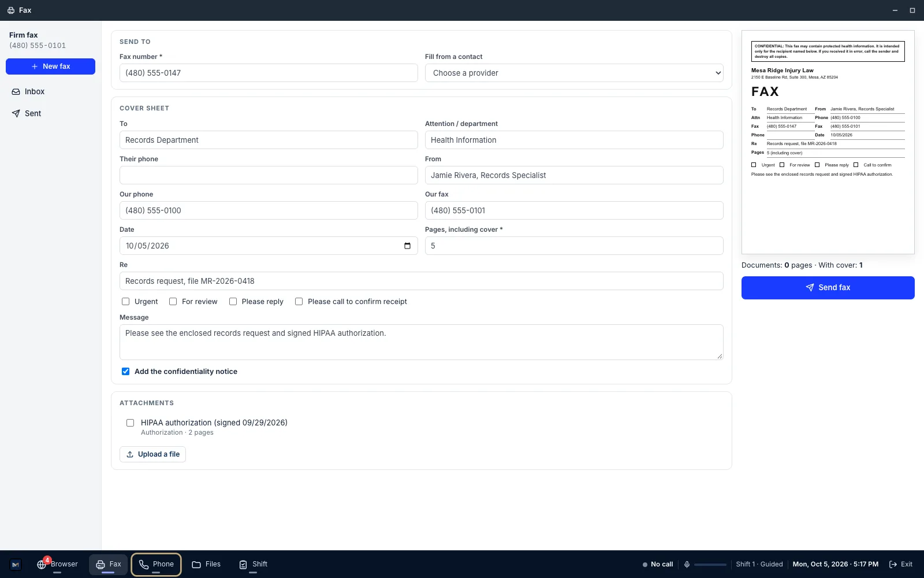The height and width of the screenshot is (578, 924).
Task: Open the calendar picker in the Date field
Action: [x=407, y=246]
